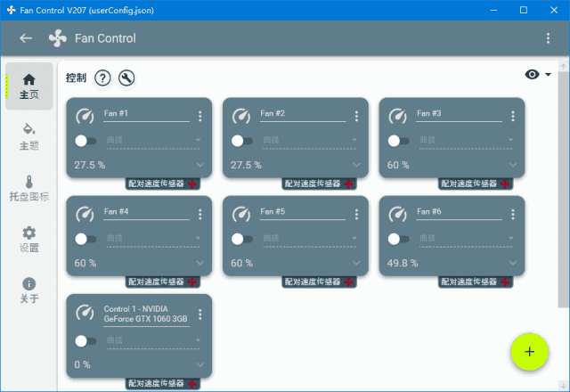
Task: Open the 托盘图标 tray icon tab
Action: 28,188
